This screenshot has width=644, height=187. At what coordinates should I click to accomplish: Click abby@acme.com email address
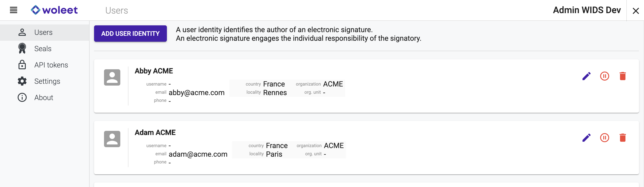[x=197, y=93]
